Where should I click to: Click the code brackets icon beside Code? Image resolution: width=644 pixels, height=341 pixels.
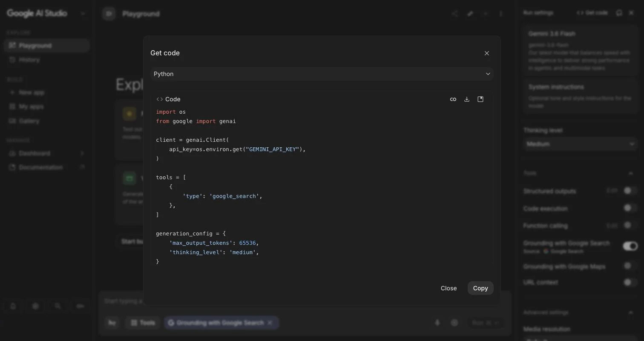pos(160,99)
